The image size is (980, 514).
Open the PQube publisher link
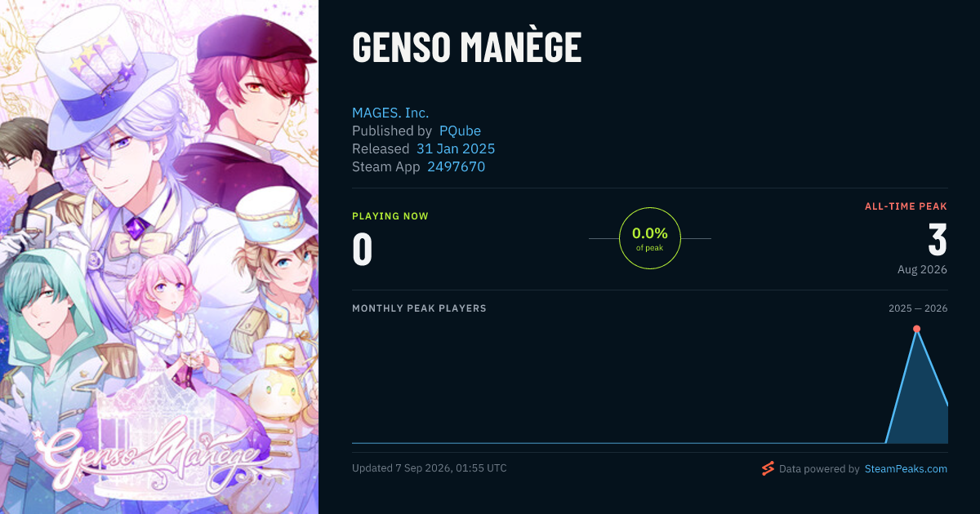(x=460, y=131)
